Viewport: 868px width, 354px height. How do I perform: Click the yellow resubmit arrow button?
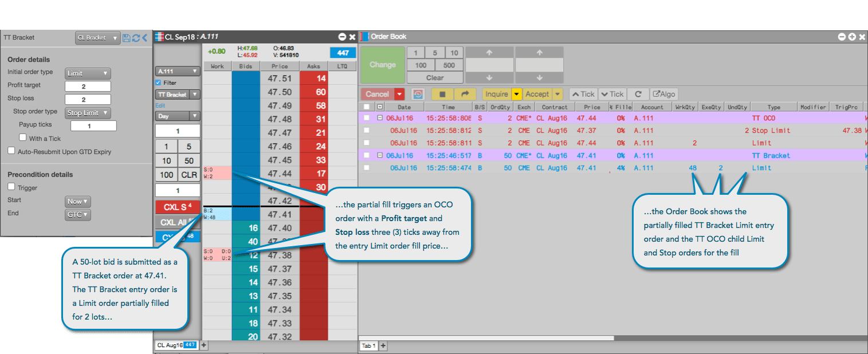pyautogui.click(x=465, y=94)
